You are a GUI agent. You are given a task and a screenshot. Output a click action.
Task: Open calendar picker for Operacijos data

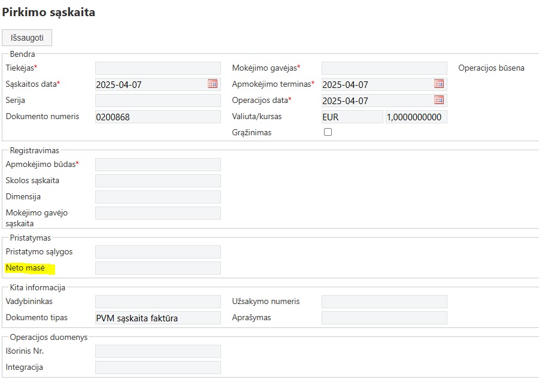pos(439,99)
